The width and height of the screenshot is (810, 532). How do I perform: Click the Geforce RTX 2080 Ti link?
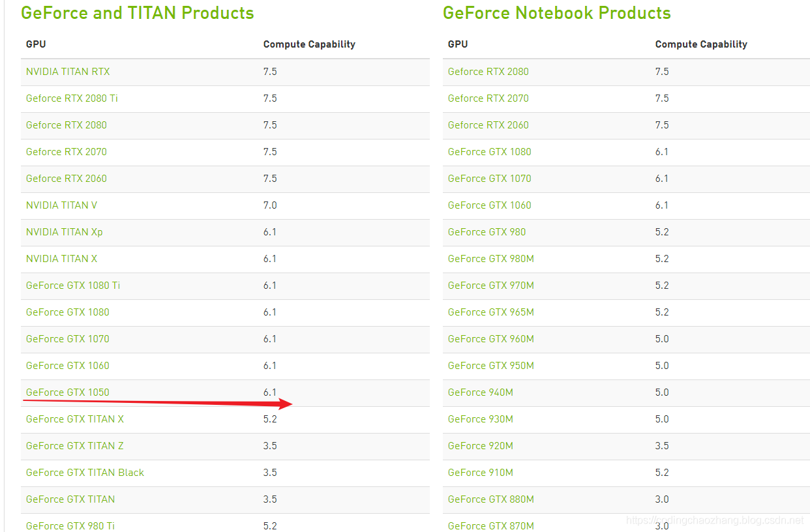pyautogui.click(x=72, y=98)
